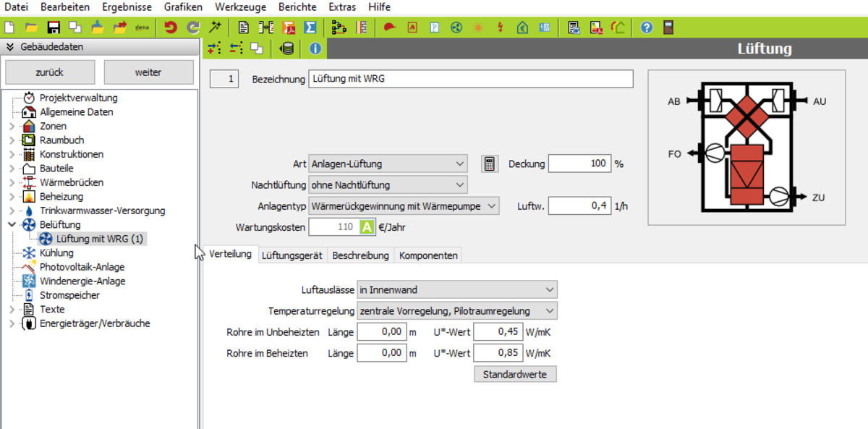This screenshot has height=429, width=868.
Task: Select Photovoltaik-Anlage in the tree
Action: pos(82,267)
